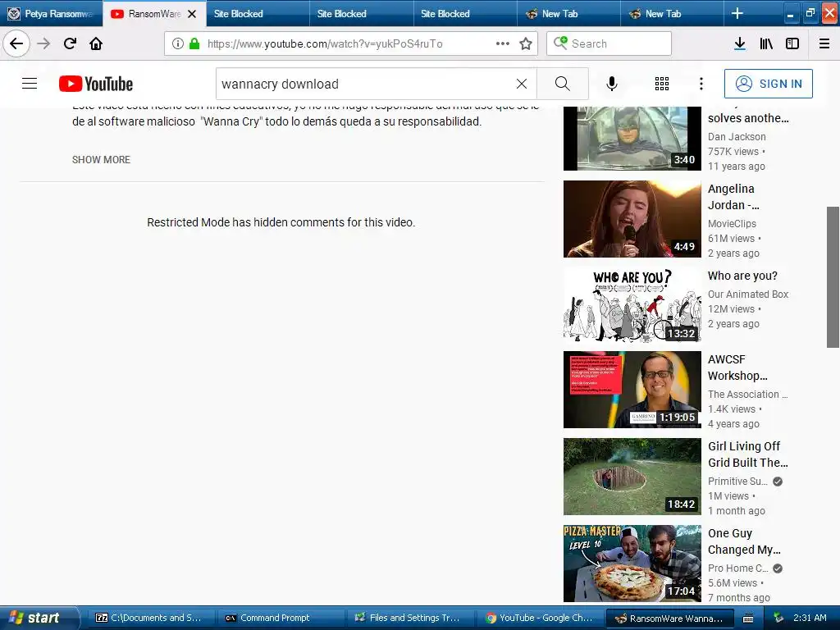The width and height of the screenshot is (840, 630).
Task: Click the system tray keyboard icon
Action: 748,619
